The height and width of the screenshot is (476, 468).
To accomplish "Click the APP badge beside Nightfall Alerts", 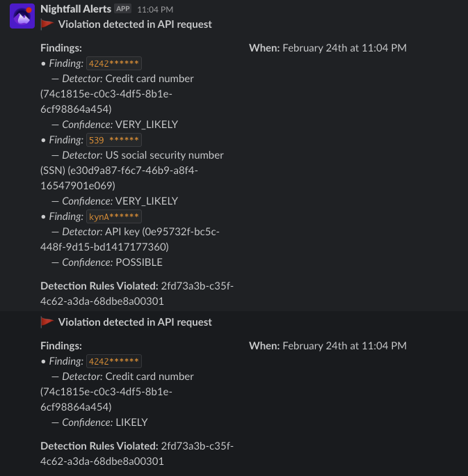I will click(123, 9).
